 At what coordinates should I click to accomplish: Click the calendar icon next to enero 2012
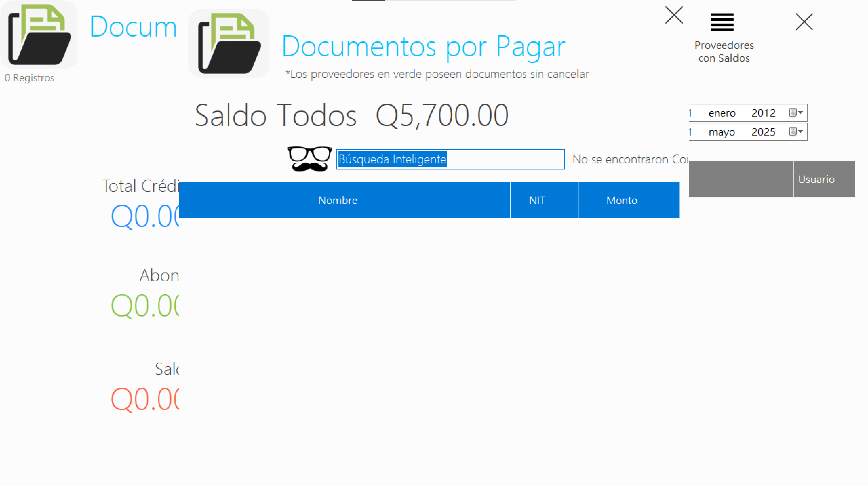(794, 113)
